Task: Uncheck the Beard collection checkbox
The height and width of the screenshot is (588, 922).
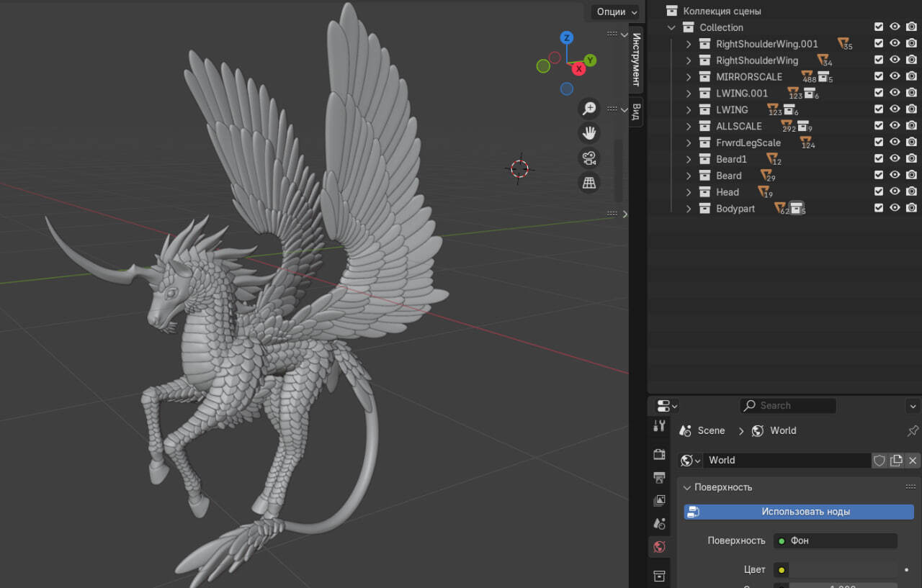Action: pyautogui.click(x=879, y=175)
